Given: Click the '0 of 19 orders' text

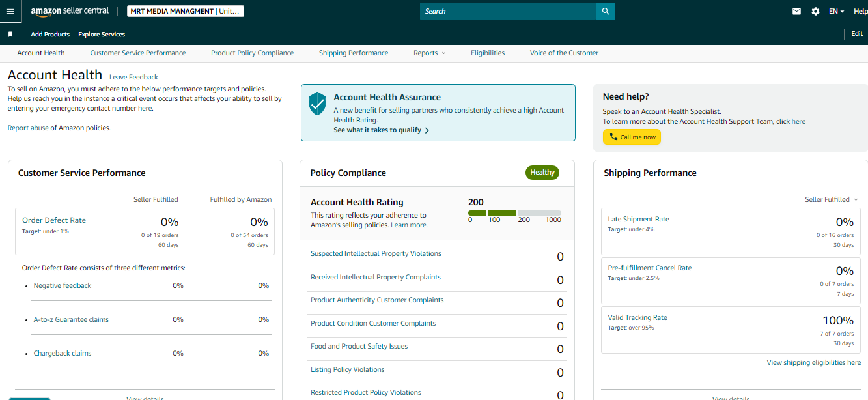Looking at the screenshot, I should pos(160,235).
